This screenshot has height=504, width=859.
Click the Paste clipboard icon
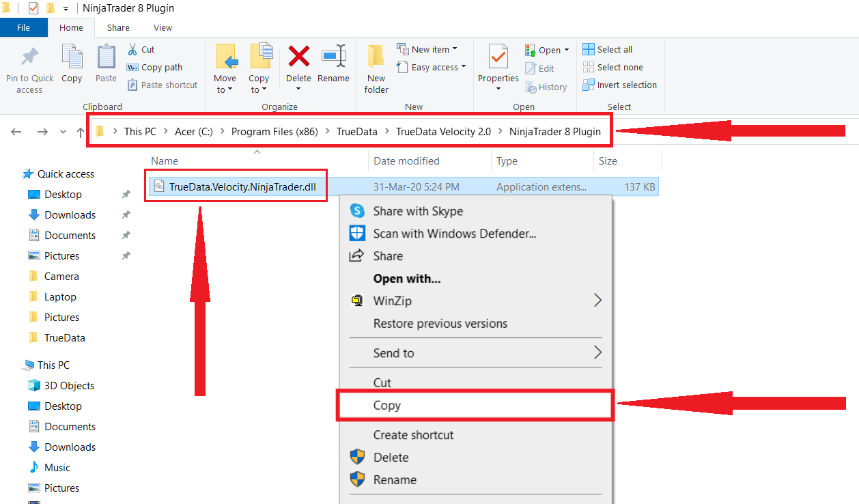(x=106, y=56)
